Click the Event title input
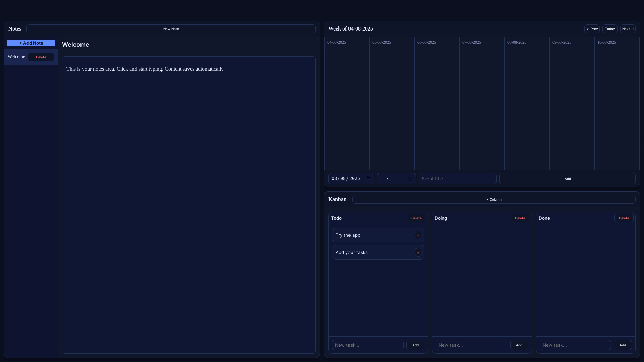 pos(458,179)
